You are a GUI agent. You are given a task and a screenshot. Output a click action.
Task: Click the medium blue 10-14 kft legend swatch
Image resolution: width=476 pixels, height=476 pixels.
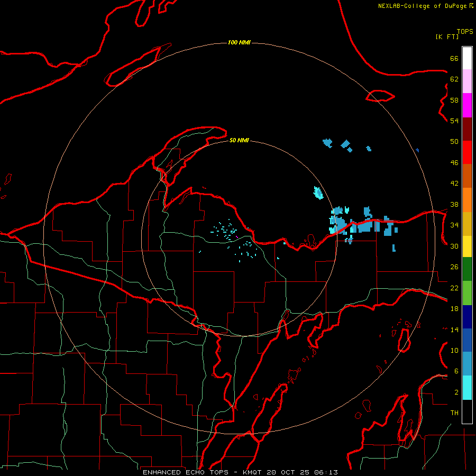(467, 340)
